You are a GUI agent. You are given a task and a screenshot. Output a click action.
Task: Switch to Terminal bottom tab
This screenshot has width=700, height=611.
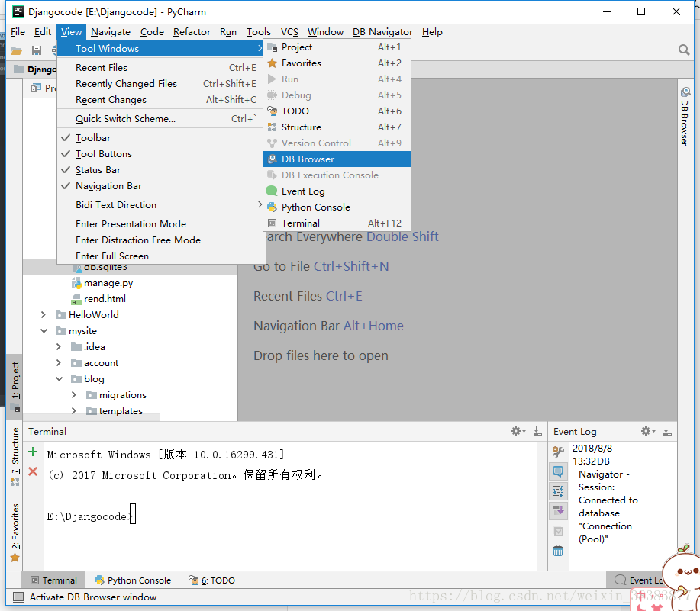53,580
